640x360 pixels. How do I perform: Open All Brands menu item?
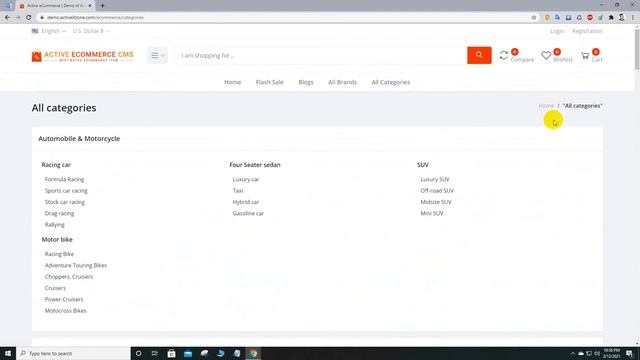click(342, 82)
